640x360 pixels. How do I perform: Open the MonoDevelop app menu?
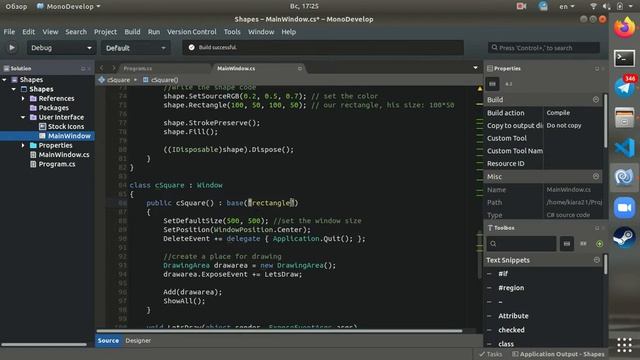pyautogui.click(x=69, y=6)
